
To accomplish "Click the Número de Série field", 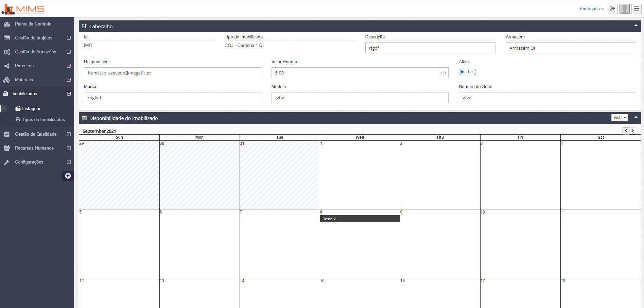I will pos(547,98).
